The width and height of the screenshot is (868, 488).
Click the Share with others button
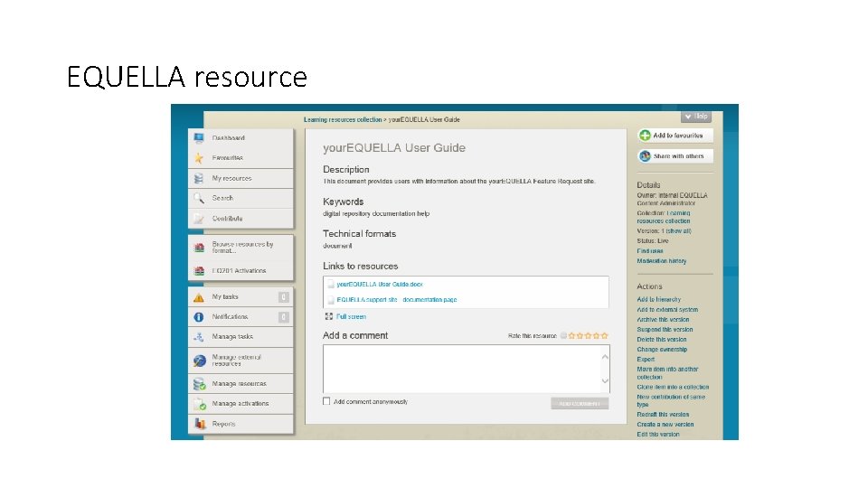[x=675, y=156]
